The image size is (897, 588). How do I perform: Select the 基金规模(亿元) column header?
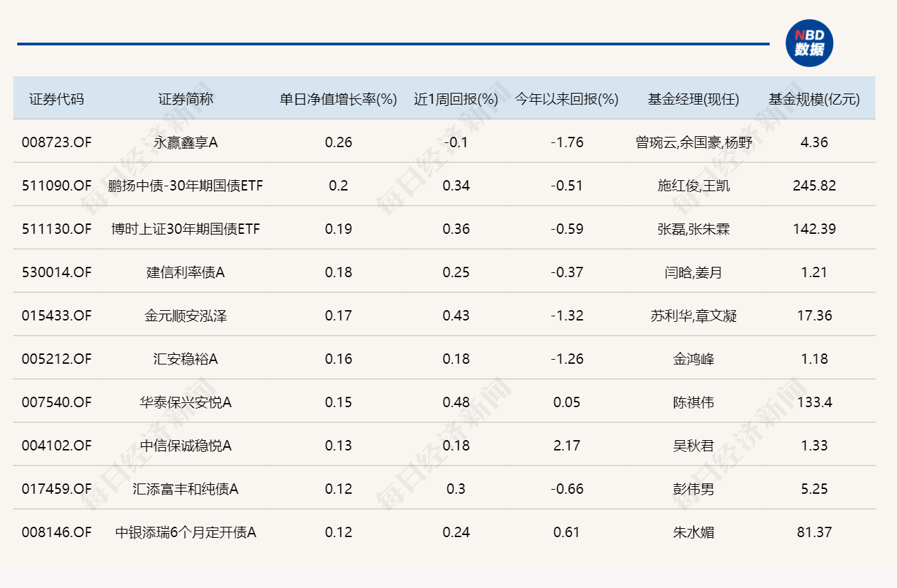point(814,99)
